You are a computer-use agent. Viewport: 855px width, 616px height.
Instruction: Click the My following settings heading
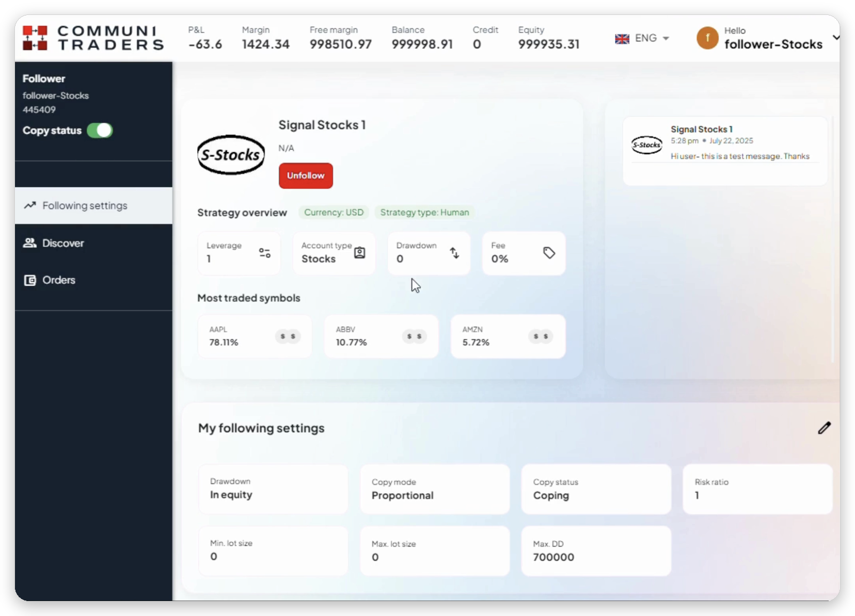[x=261, y=428]
